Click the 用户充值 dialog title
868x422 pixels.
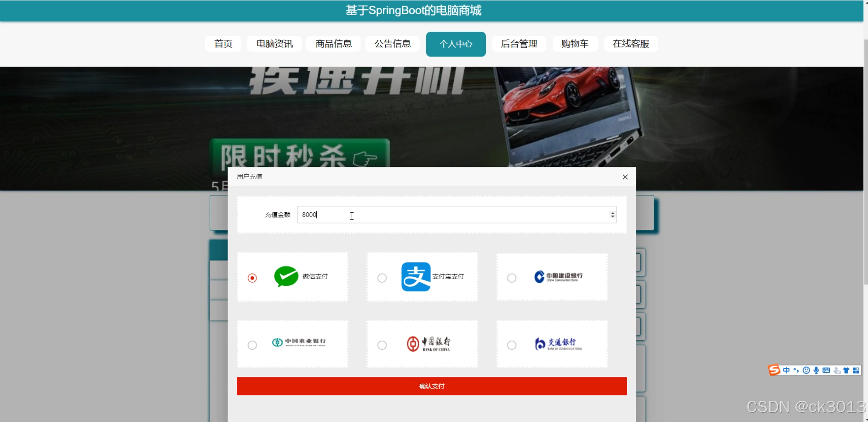click(250, 177)
